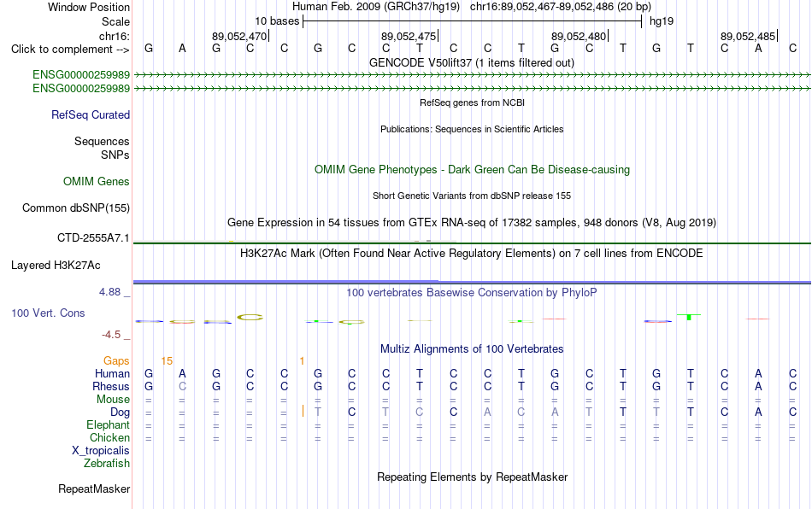Viewport: 812px width, 509px height.
Task: Open the CTD-2555A7.1 GTEx gene label
Action: [93, 238]
